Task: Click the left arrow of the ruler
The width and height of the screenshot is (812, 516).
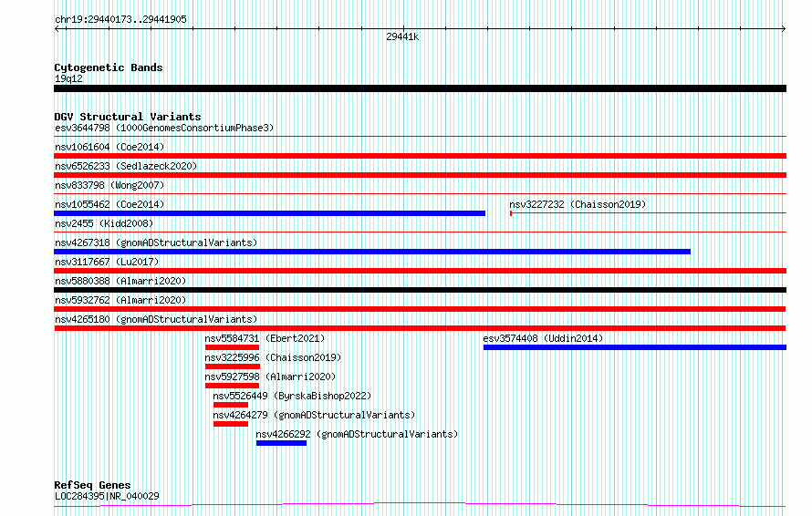Action: [57, 29]
